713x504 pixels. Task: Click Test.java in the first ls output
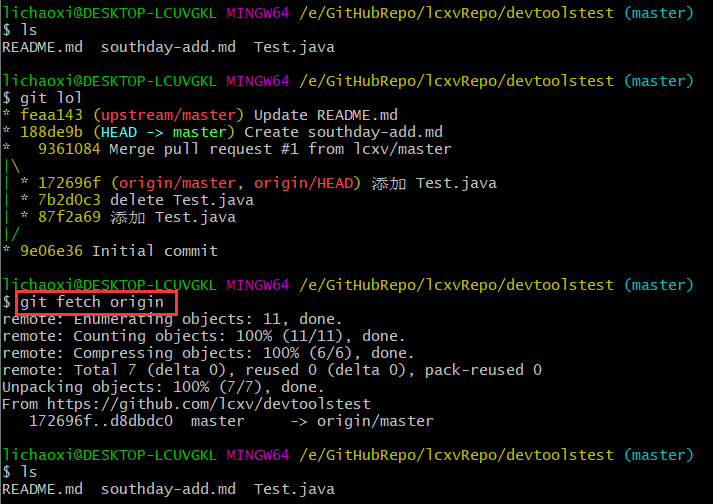[294, 47]
